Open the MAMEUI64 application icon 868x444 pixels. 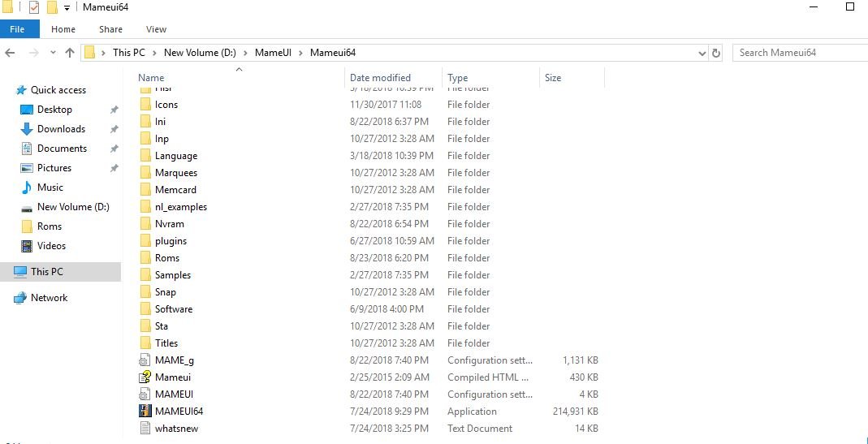[145, 412]
